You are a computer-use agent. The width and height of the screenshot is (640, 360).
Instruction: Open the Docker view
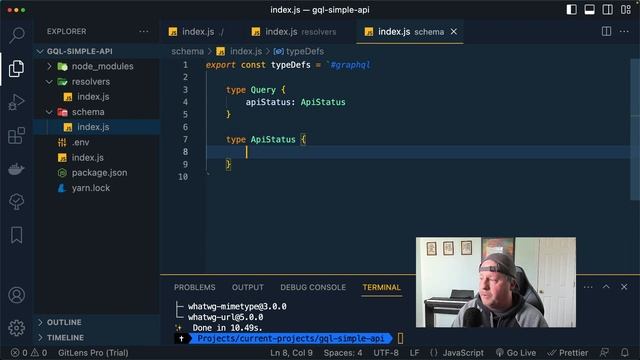tap(17, 169)
